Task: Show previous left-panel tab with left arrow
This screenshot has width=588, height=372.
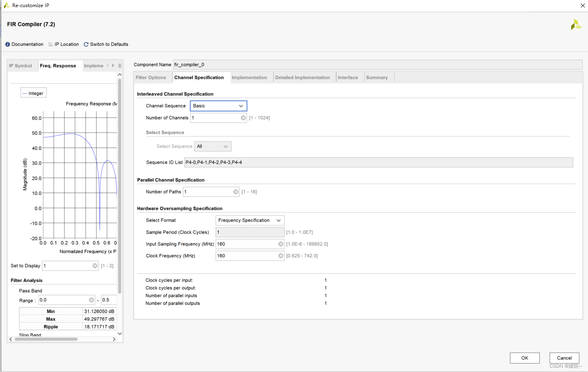Action: 107,66
